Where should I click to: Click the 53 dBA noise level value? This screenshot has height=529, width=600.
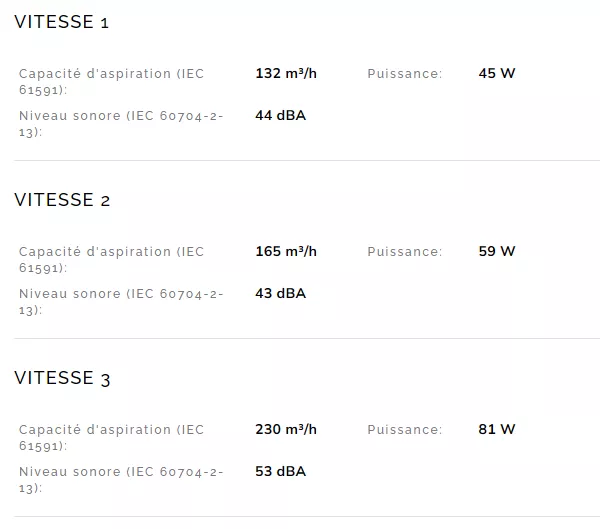(280, 471)
